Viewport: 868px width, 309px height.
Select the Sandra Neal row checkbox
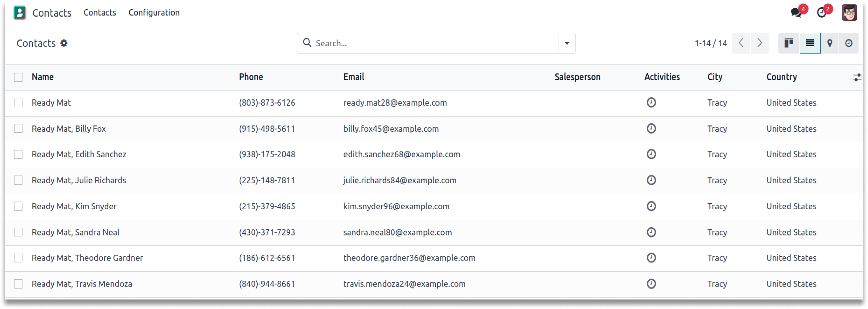pyautogui.click(x=18, y=232)
